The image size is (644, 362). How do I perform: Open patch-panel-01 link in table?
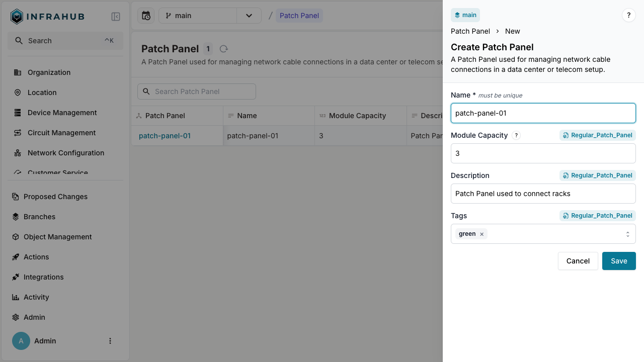(x=165, y=136)
